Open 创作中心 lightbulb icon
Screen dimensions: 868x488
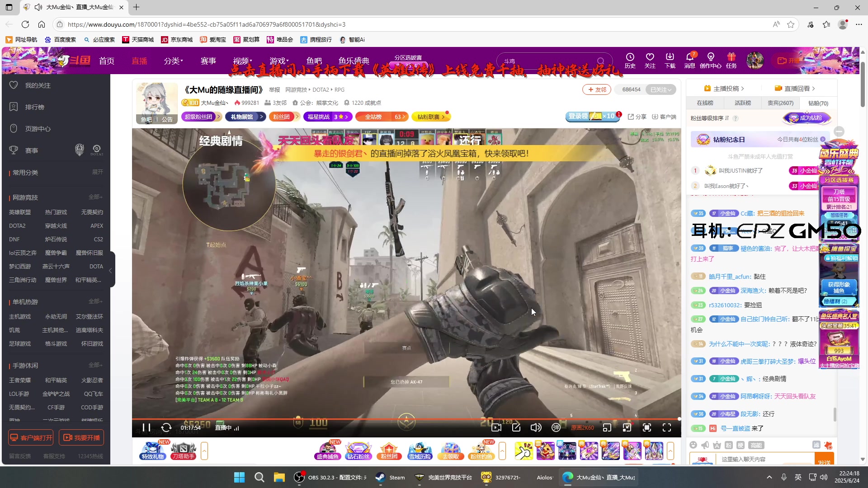pos(711,60)
